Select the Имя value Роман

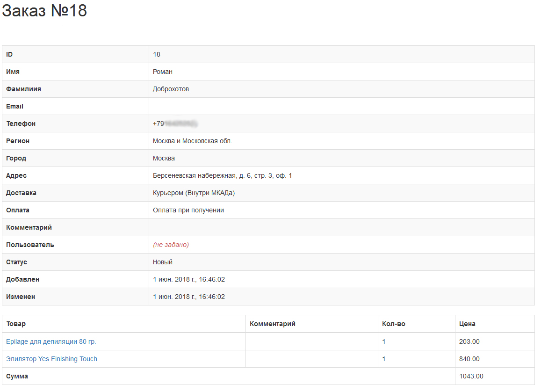(x=162, y=72)
